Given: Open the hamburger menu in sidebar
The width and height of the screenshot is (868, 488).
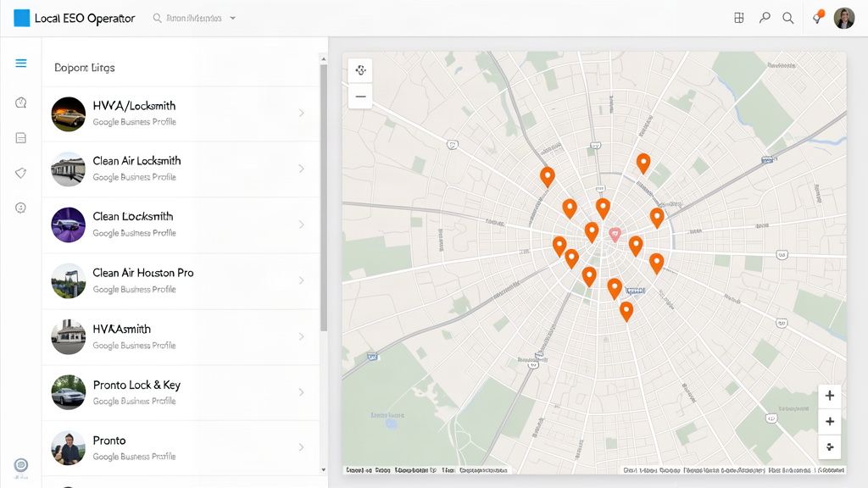Looking at the screenshot, I should [x=21, y=63].
